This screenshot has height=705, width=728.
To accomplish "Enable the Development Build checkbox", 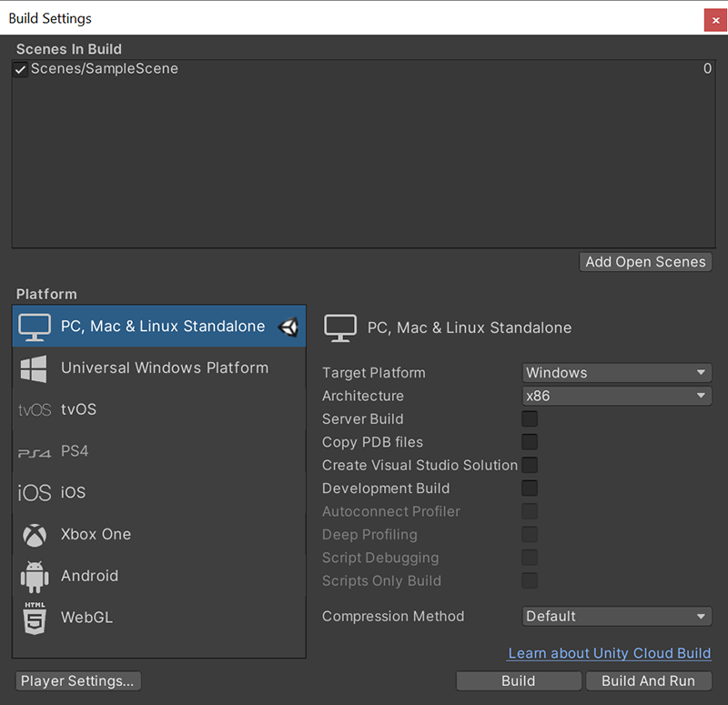I will tap(530, 488).
